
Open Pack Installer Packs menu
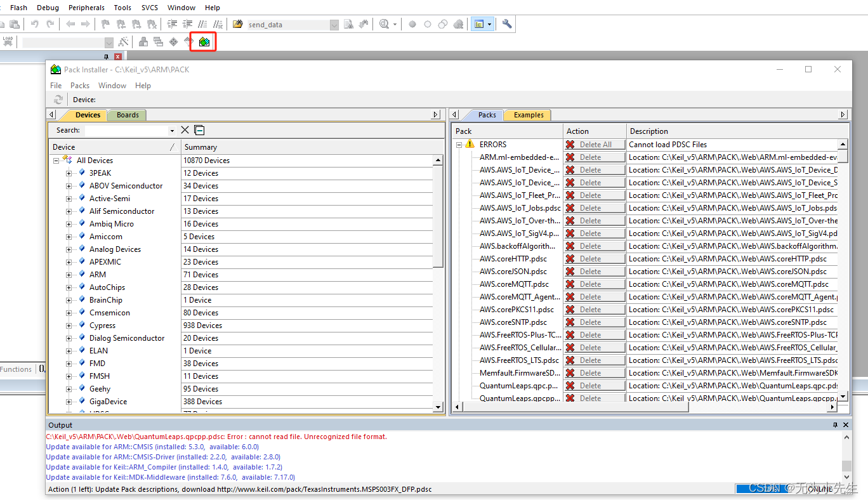pyautogui.click(x=80, y=85)
